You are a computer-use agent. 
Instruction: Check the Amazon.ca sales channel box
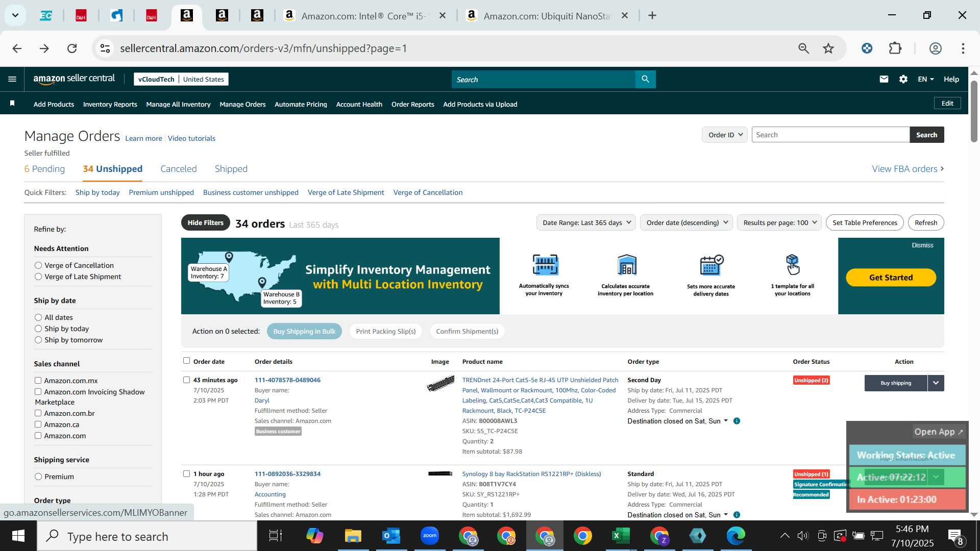coord(38,424)
